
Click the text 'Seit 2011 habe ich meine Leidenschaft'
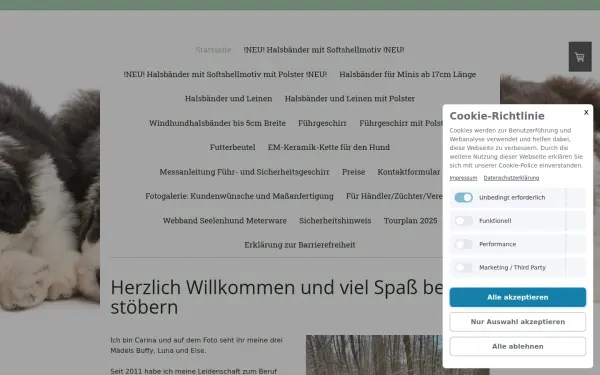pos(194,371)
